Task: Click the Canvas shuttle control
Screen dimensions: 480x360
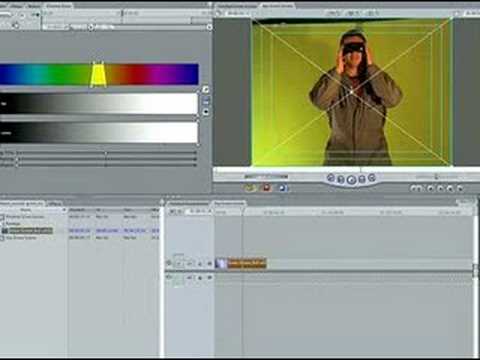Action: point(266,176)
